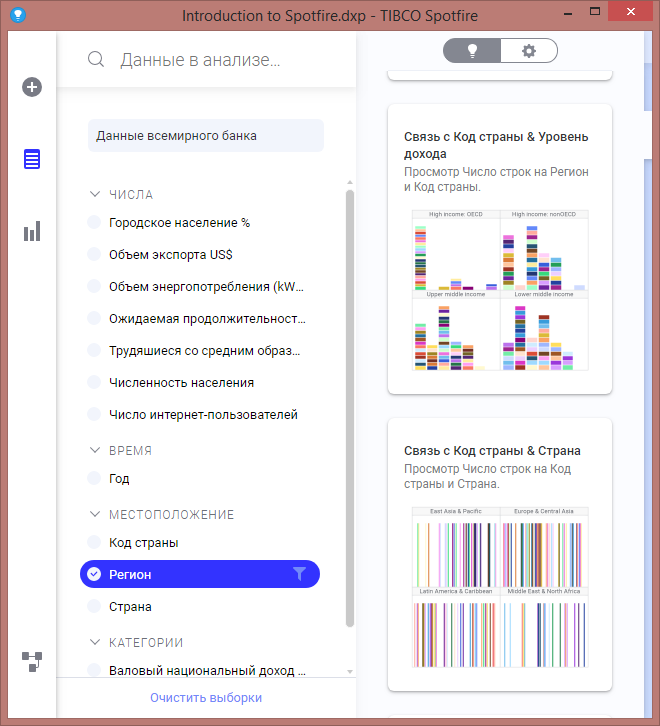Select the Год column
Viewport: 660px width, 726px height.
(x=200, y=478)
